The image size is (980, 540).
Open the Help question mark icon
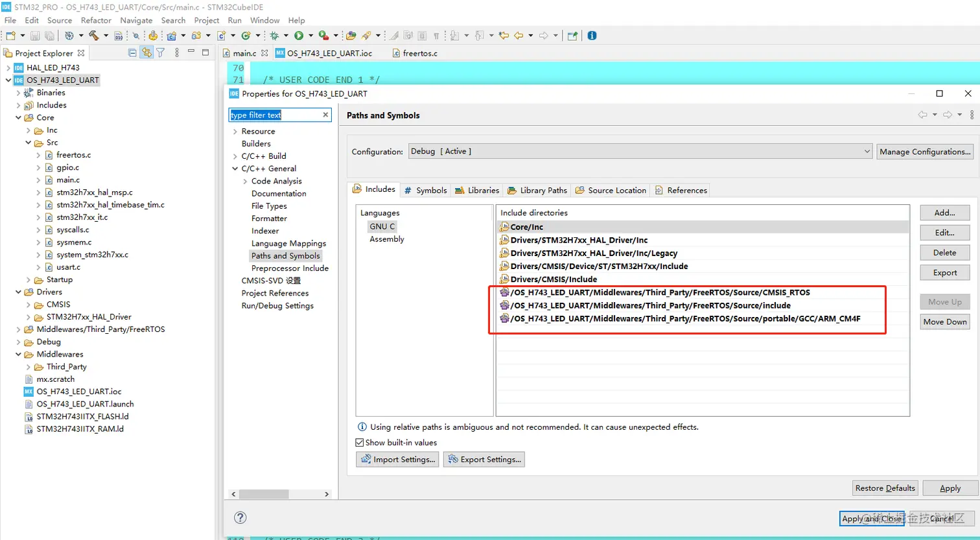[x=240, y=517]
